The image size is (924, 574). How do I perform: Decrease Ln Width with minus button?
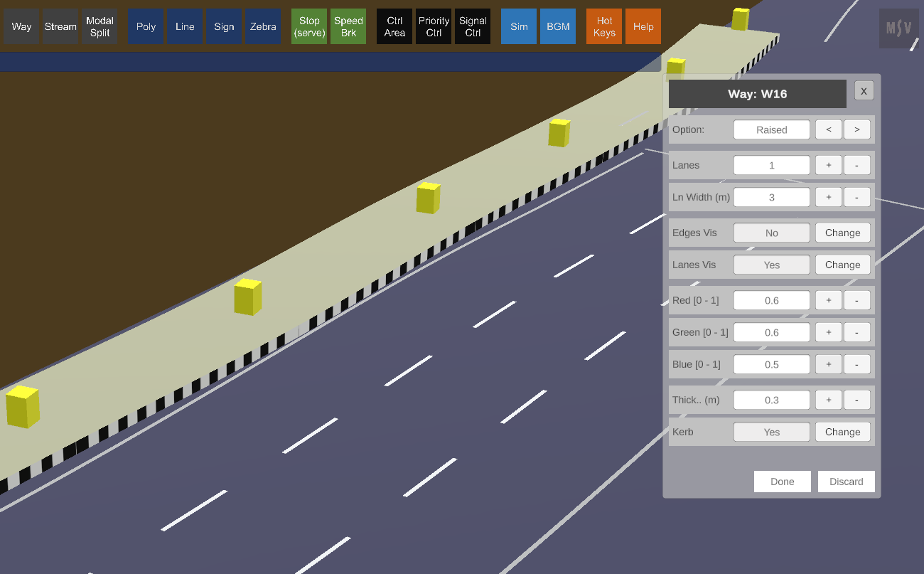coord(856,197)
